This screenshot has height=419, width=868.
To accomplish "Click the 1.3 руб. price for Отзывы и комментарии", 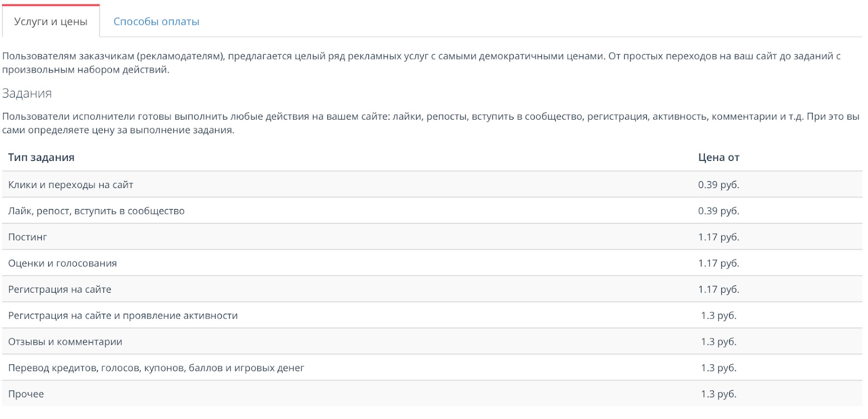I will [x=718, y=341].
